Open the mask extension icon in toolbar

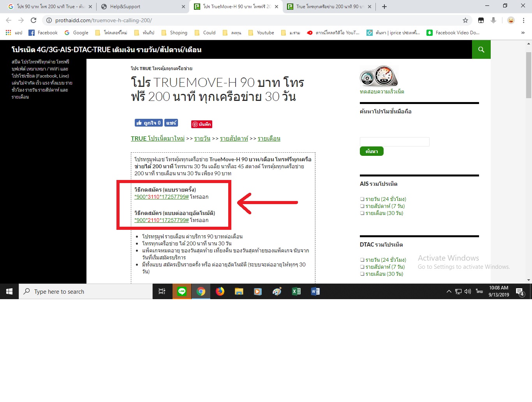point(481,20)
